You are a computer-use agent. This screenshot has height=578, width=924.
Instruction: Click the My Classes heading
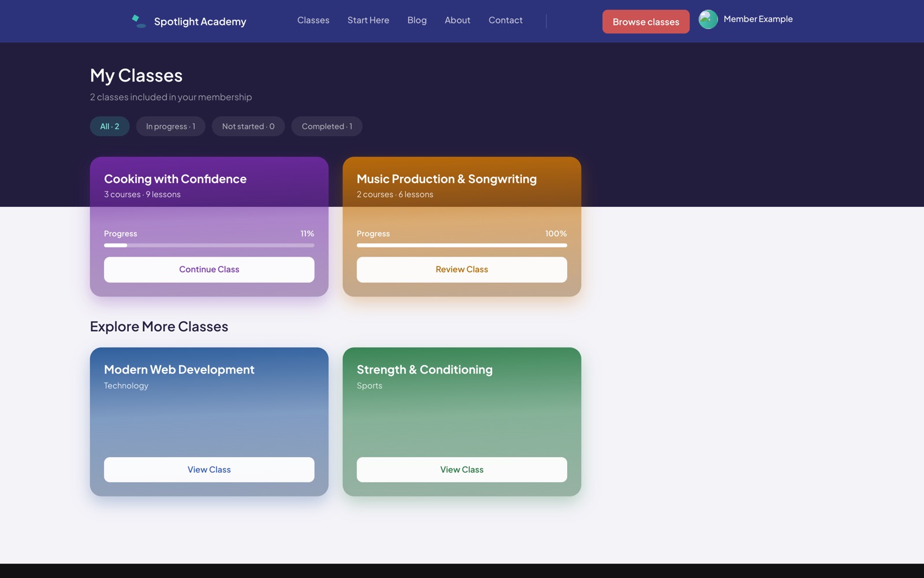click(136, 76)
